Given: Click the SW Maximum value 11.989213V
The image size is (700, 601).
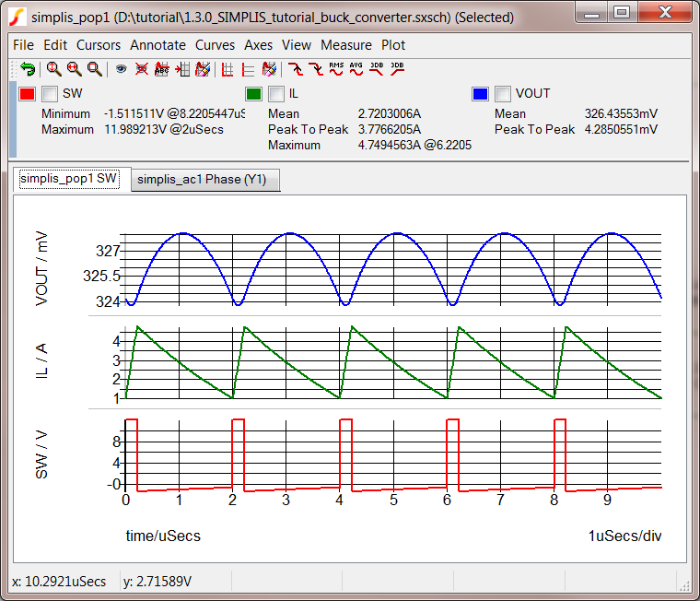Looking at the screenshot, I should tap(164, 129).
